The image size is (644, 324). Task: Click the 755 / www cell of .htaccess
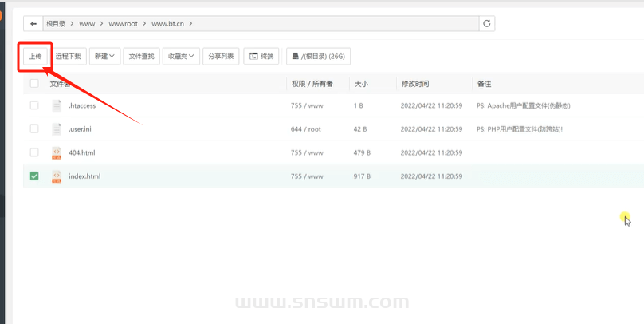pyautogui.click(x=307, y=105)
